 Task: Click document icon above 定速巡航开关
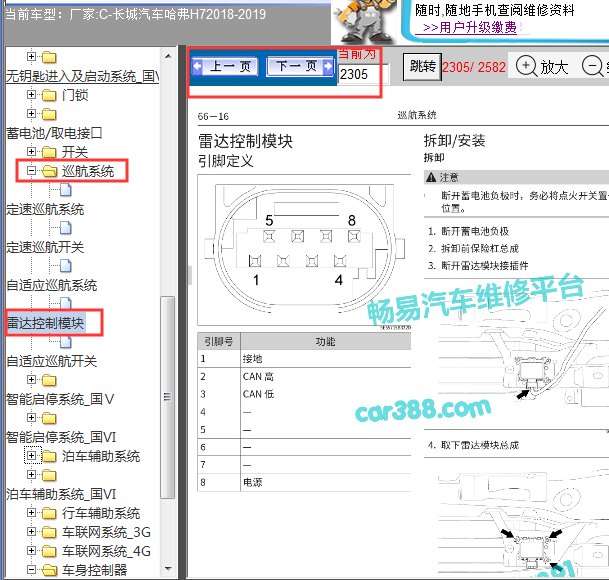point(66,228)
